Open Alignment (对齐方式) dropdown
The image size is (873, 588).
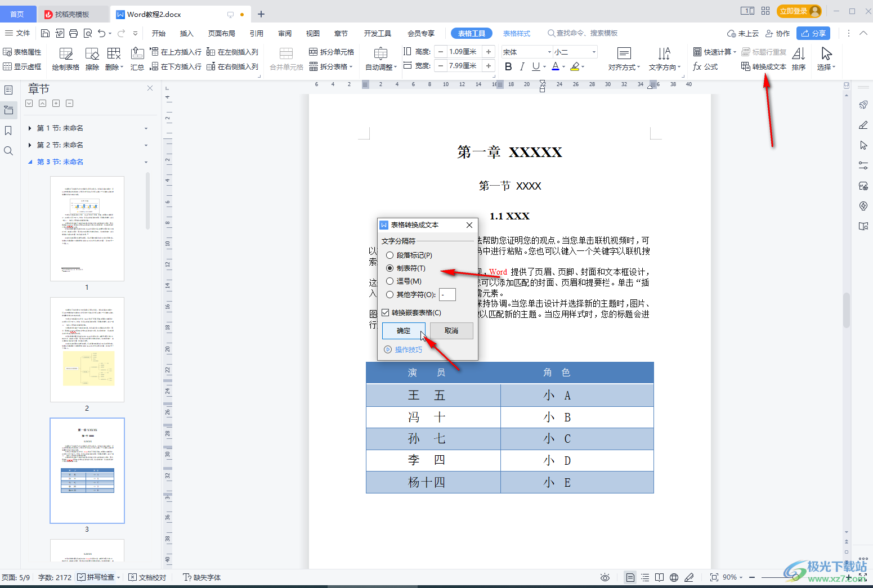point(624,59)
